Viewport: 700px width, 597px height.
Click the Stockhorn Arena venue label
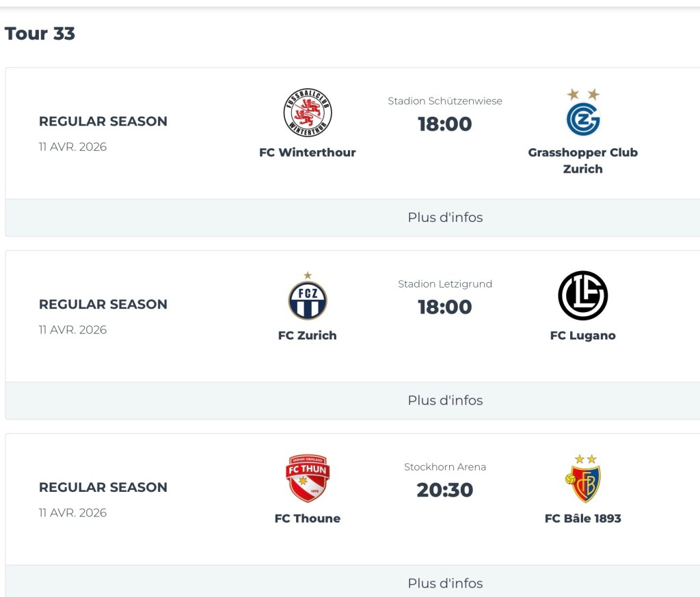click(x=445, y=467)
